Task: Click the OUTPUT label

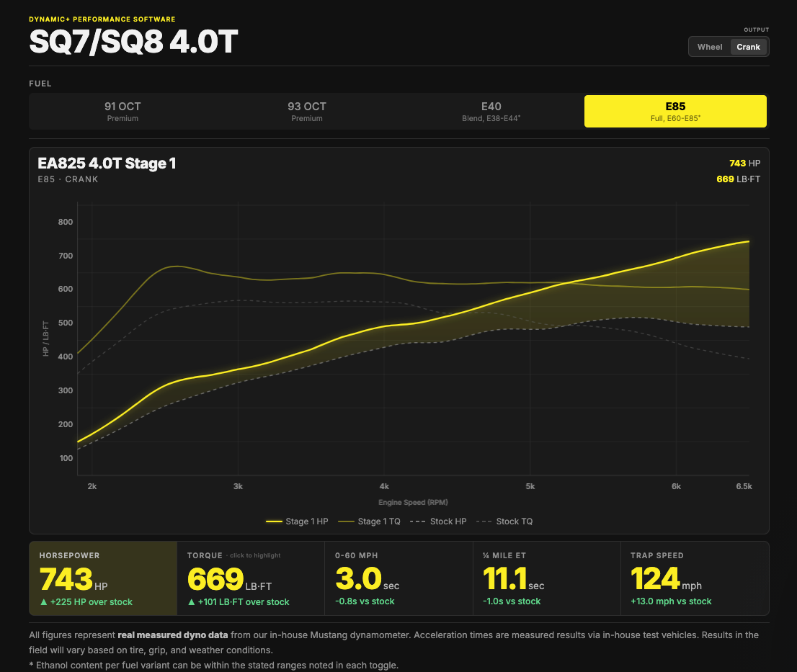Action: pyautogui.click(x=757, y=30)
